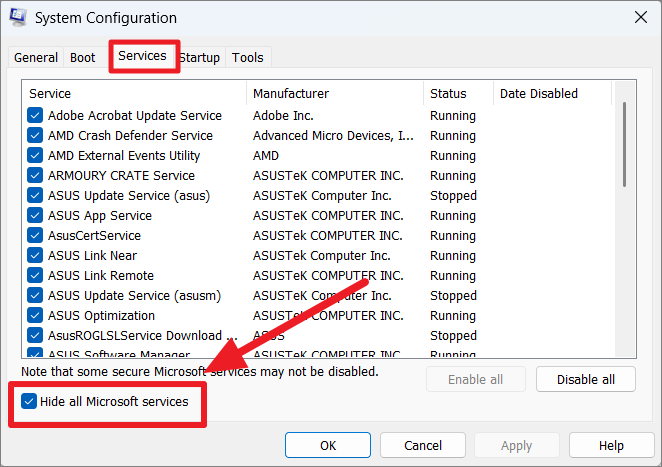
Task: Sort by the Manufacturer column header
Action: click(335, 93)
